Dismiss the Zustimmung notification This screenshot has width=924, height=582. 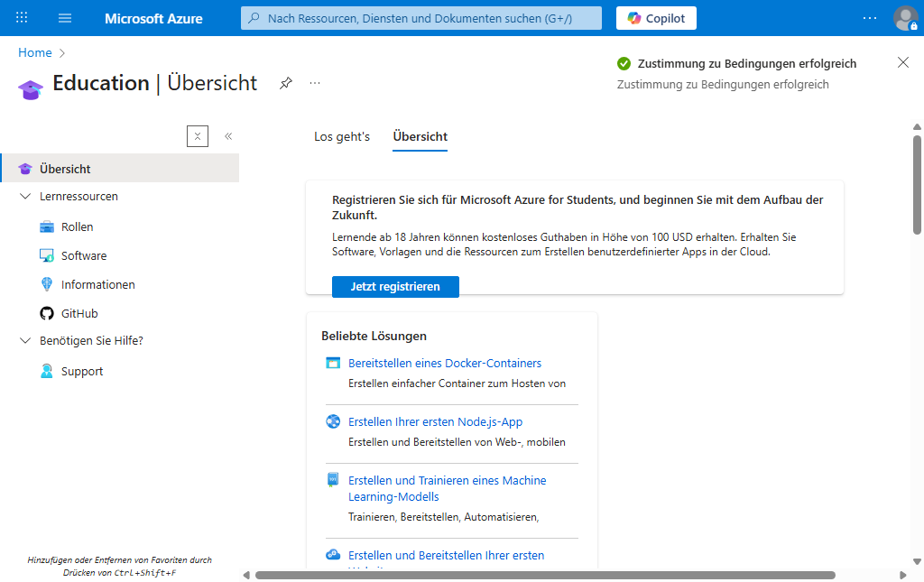pyautogui.click(x=902, y=62)
